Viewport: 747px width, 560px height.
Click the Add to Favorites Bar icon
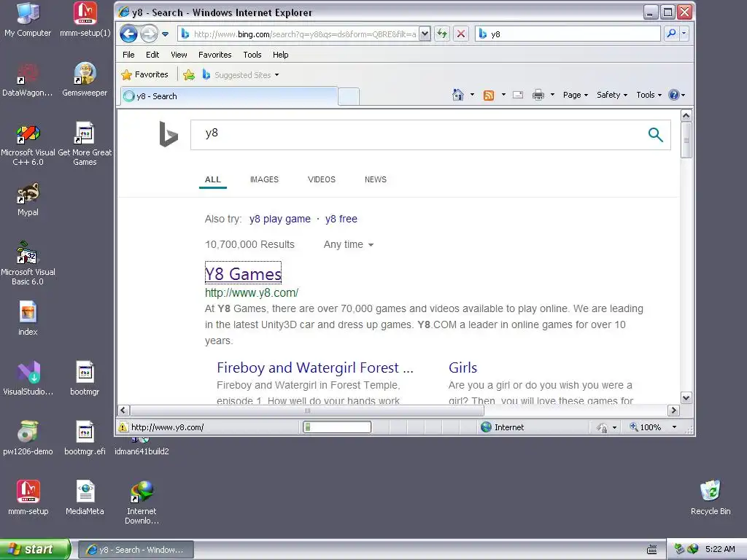pyautogui.click(x=189, y=75)
